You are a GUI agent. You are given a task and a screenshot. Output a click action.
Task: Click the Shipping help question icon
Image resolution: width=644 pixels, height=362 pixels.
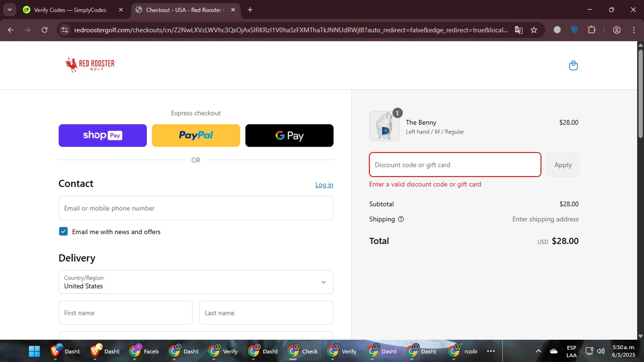coord(401,219)
